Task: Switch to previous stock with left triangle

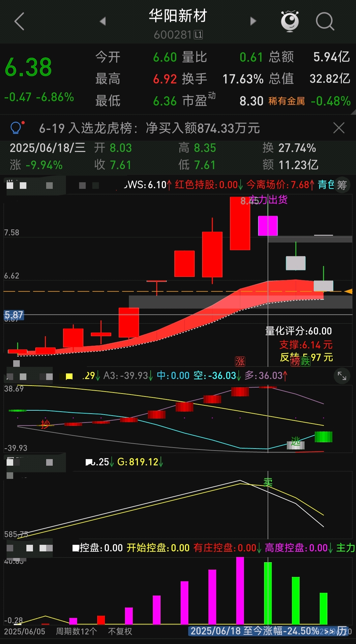Action: (x=103, y=21)
